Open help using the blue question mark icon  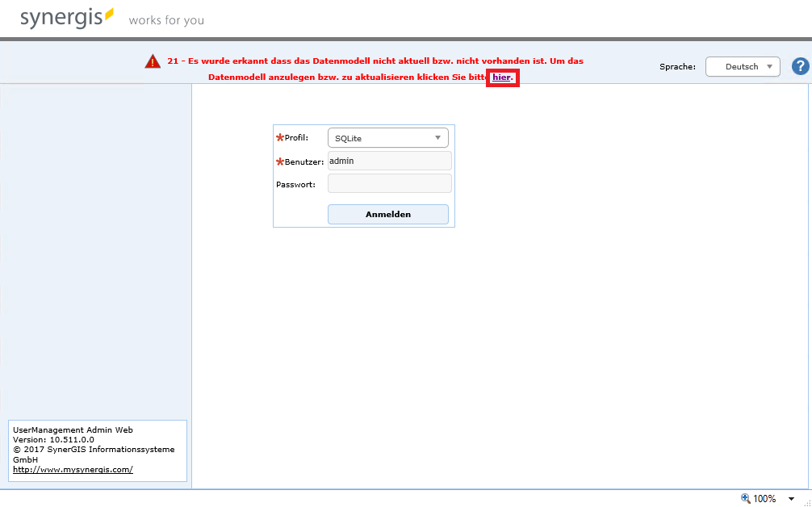pos(800,66)
